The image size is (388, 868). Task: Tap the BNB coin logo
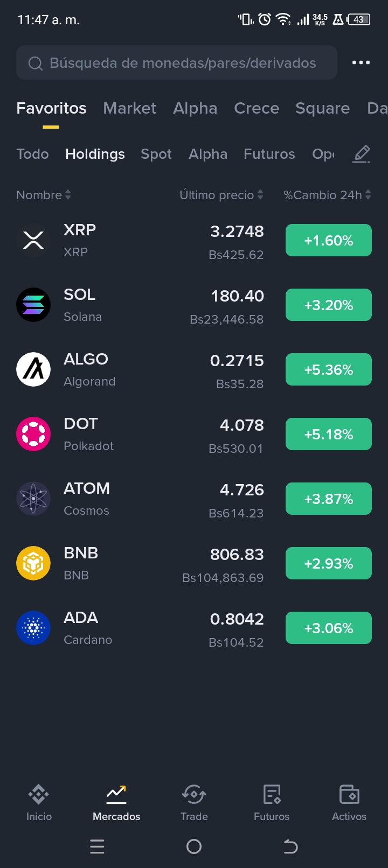tap(33, 563)
